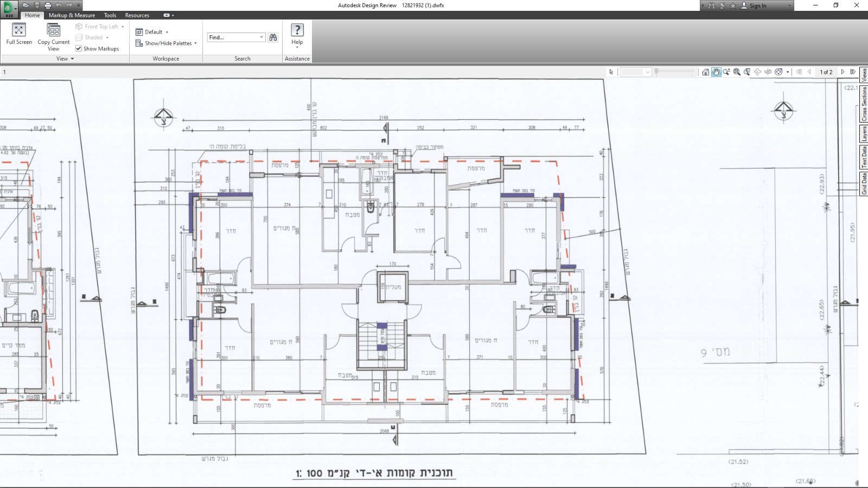This screenshot has height=488, width=868.
Task: Open the Views side palette tab
Action: tap(864, 74)
